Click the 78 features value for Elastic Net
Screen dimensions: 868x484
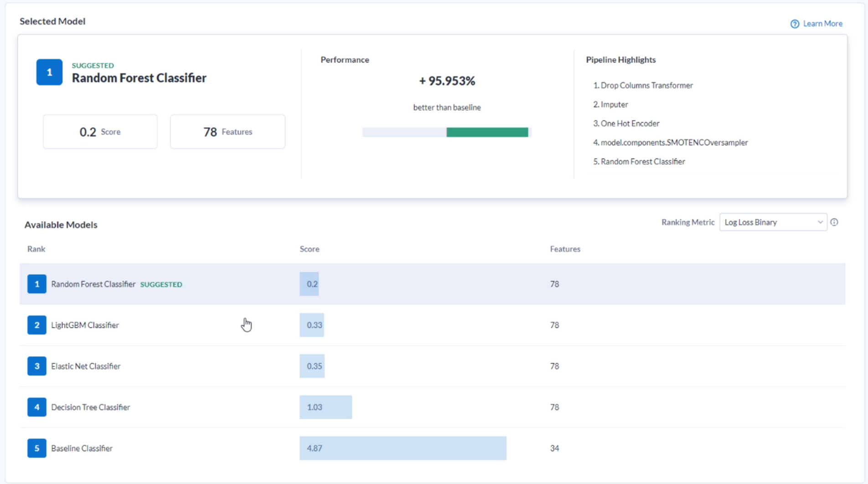(x=554, y=366)
